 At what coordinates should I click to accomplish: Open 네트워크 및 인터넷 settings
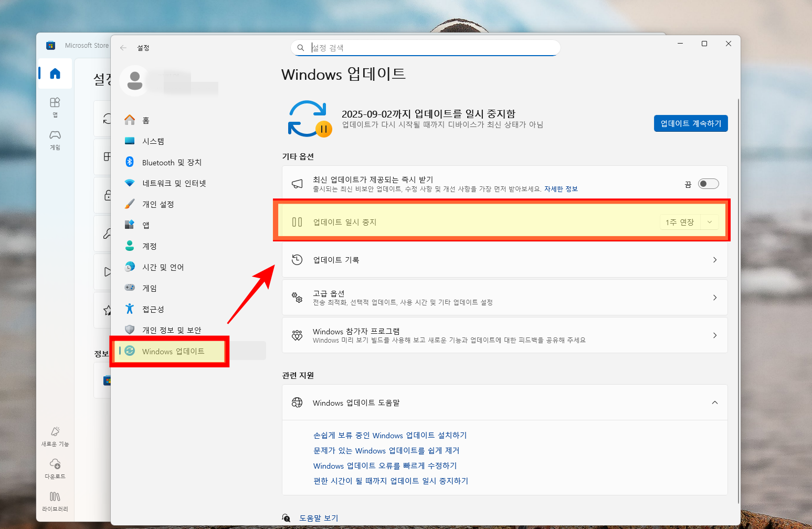pos(192,183)
